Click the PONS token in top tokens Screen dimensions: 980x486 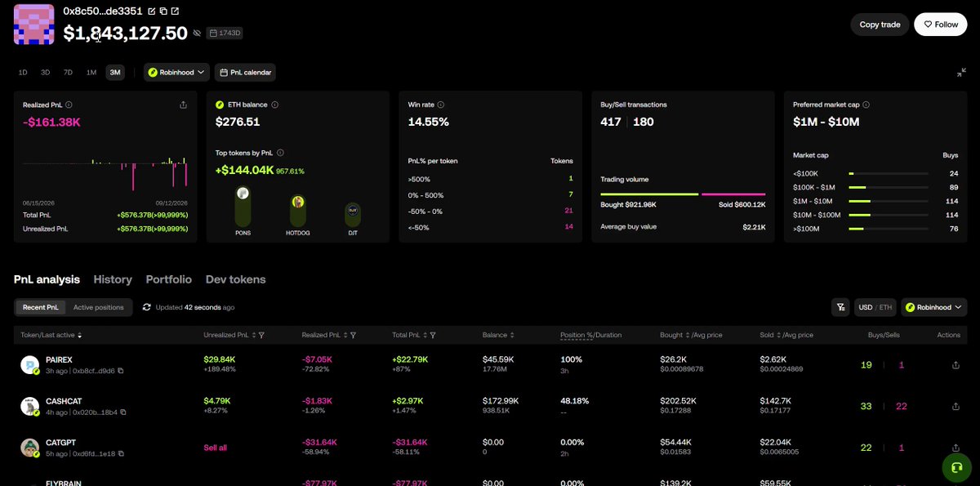tap(243, 211)
